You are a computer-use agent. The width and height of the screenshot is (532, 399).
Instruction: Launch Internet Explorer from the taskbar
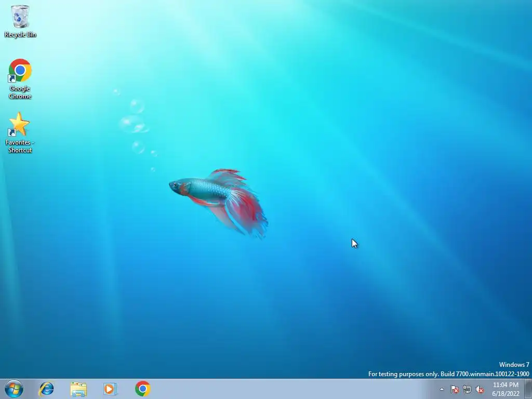tap(46, 389)
